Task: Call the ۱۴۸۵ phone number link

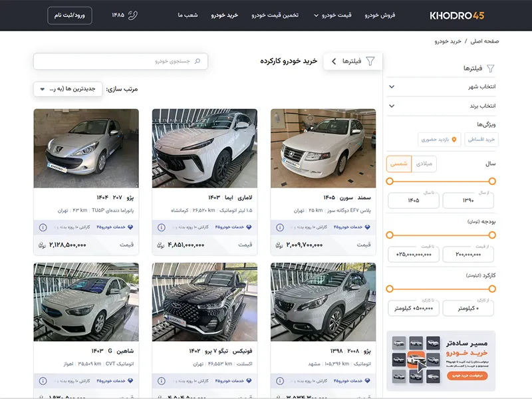Action: point(118,15)
